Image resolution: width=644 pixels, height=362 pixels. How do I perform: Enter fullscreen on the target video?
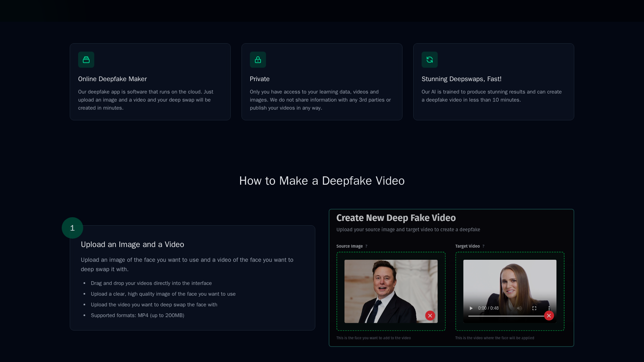pyautogui.click(x=534, y=308)
